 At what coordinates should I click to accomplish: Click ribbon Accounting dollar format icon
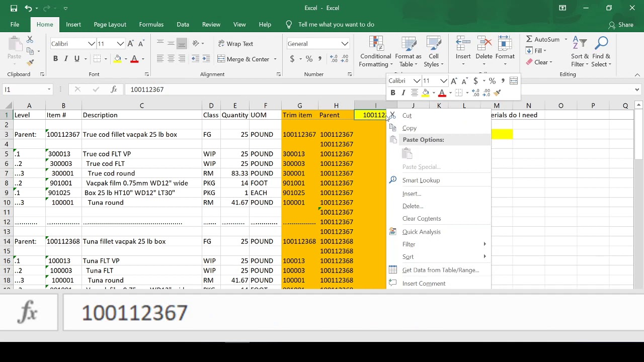click(292, 59)
